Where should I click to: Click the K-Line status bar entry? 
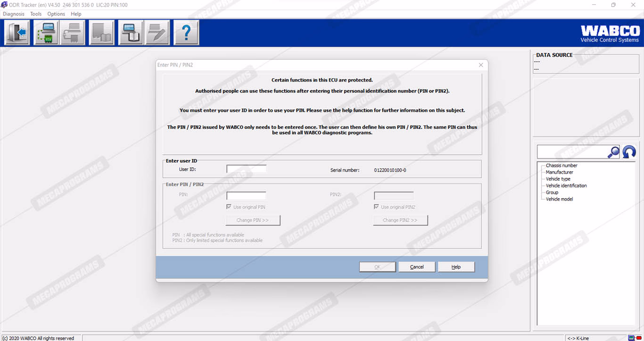(578, 338)
